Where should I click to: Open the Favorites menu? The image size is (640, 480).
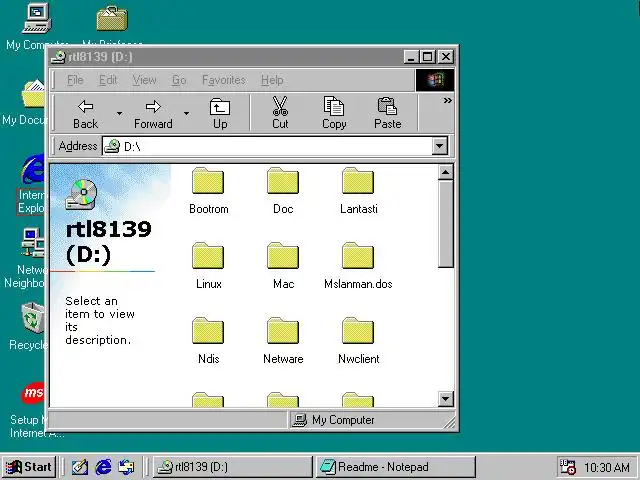pos(224,80)
